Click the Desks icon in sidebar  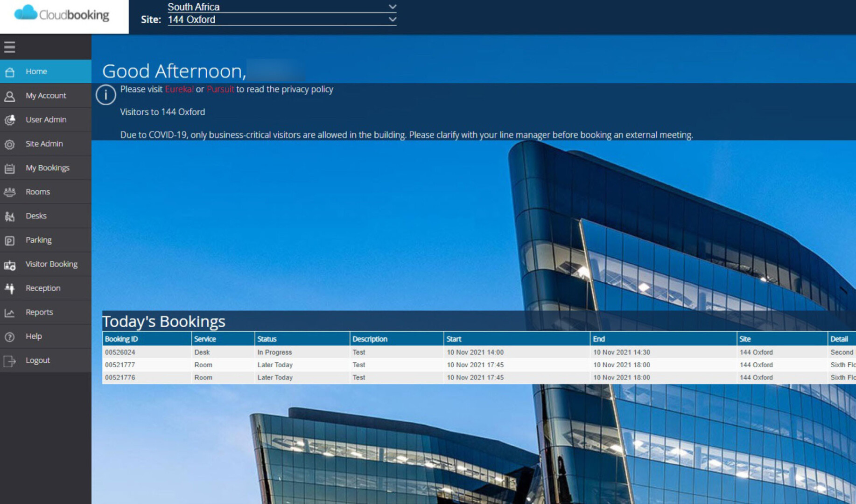(9, 216)
